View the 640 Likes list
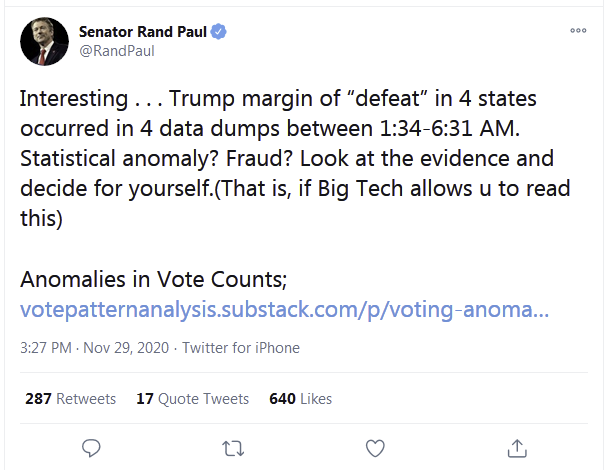This screenshot has width=605, height=470. pyautogui.click(x=301, y=399)
